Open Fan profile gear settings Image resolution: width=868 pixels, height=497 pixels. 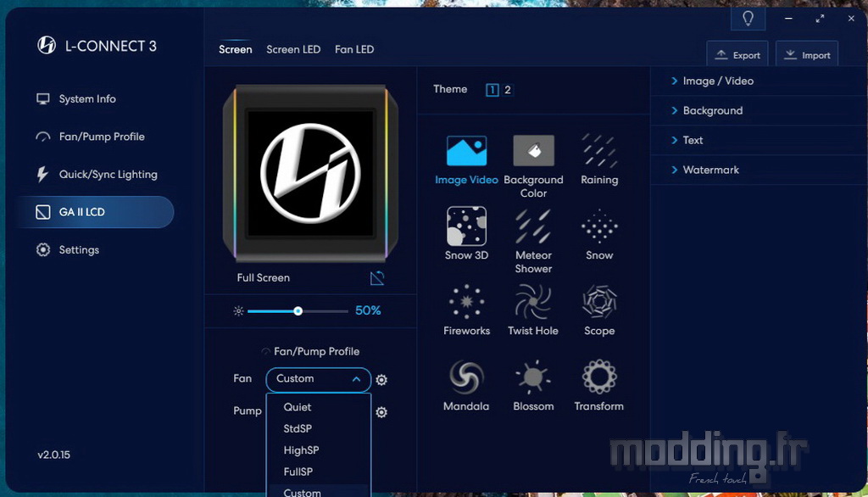[381, 380]
